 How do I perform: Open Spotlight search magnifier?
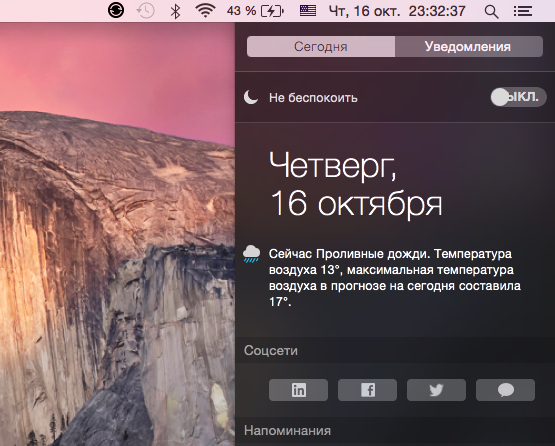click(x=491, y=12)
